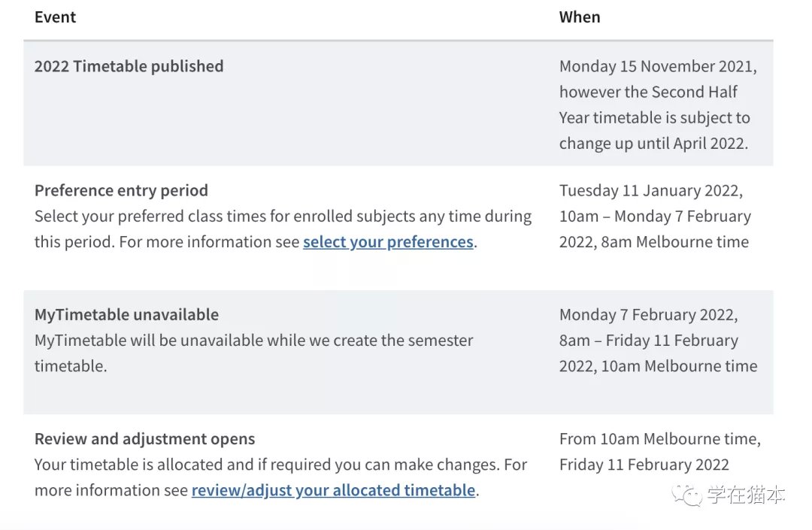Screen dimensions: 812x530
Task: Click 'Your timetable is allocated' description text
Action: [280, 477]
